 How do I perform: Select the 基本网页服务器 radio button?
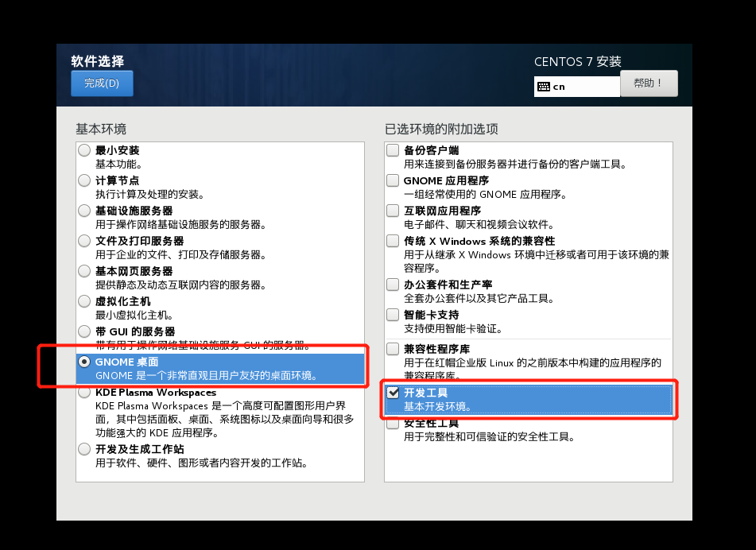[84, 271]
